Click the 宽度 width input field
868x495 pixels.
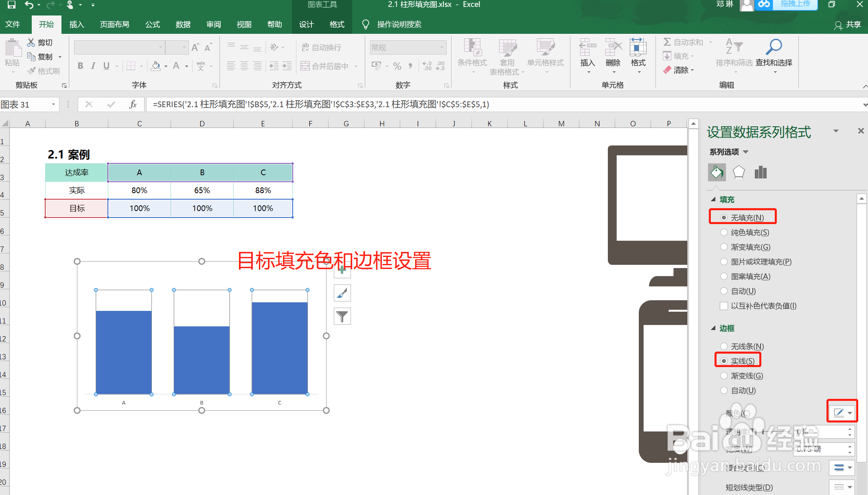coord(819,449)
